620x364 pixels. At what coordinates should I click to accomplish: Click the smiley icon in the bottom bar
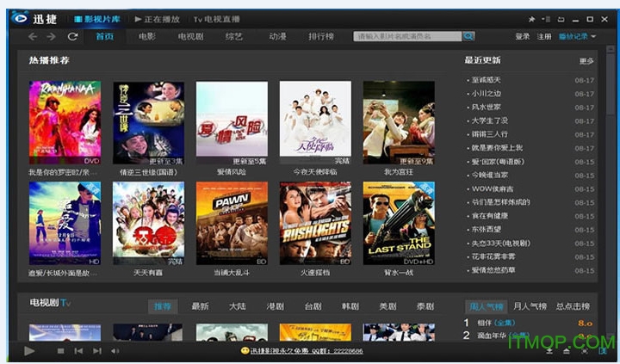[x=245, y=350]
